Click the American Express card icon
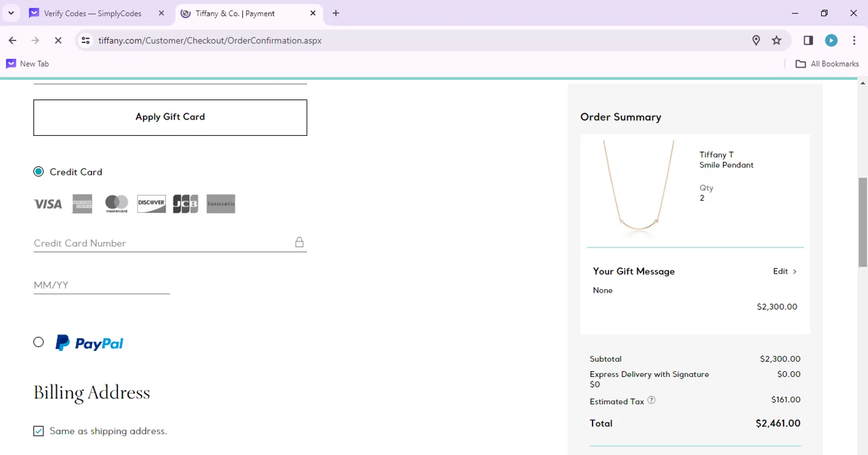This screenshot has height=455, width=868. pos(82,204)
